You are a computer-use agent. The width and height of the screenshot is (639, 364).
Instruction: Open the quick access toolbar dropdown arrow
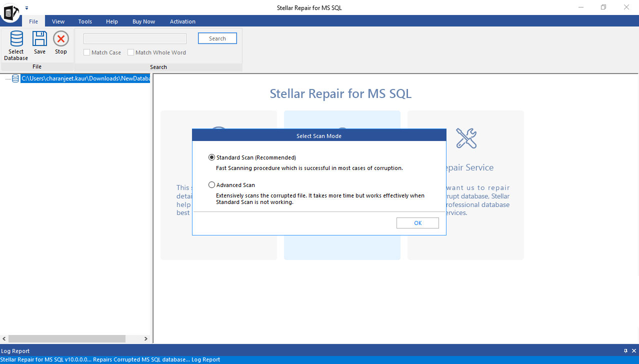26,8
